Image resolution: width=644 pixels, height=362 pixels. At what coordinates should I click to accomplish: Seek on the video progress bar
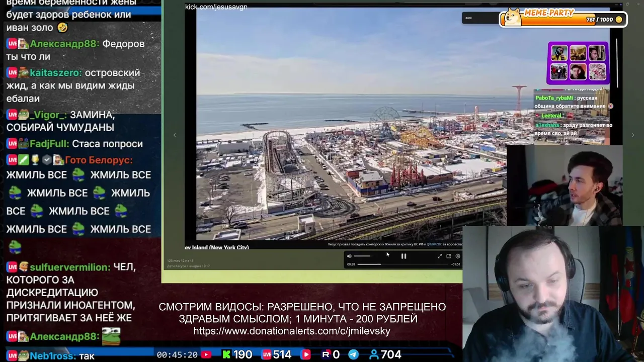[404, 264]
